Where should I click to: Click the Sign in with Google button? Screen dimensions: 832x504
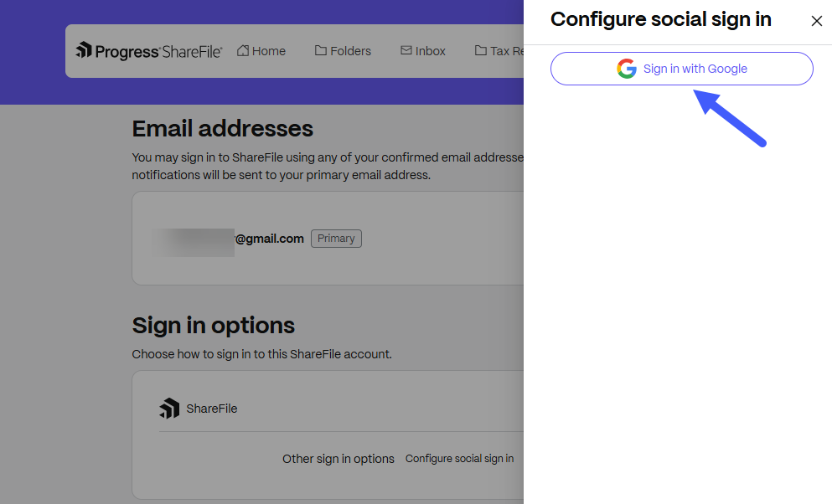pyautogui.click(x=681, y=69)
